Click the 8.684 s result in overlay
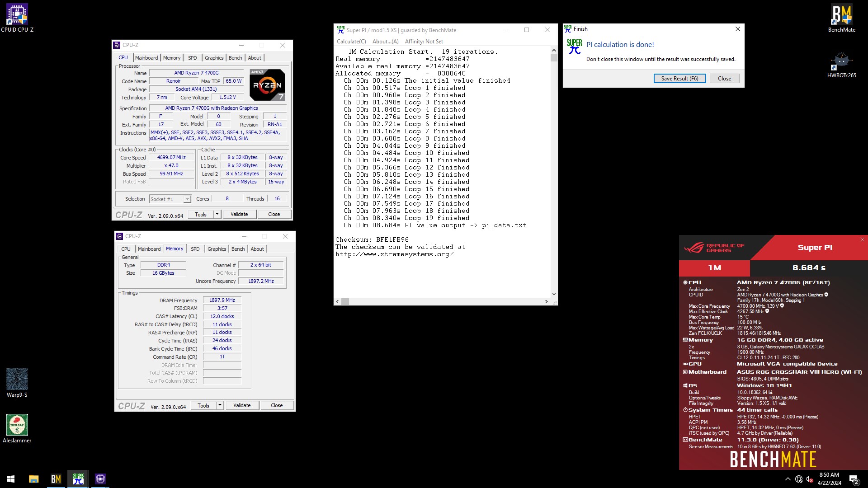 [x=809, y=268]
